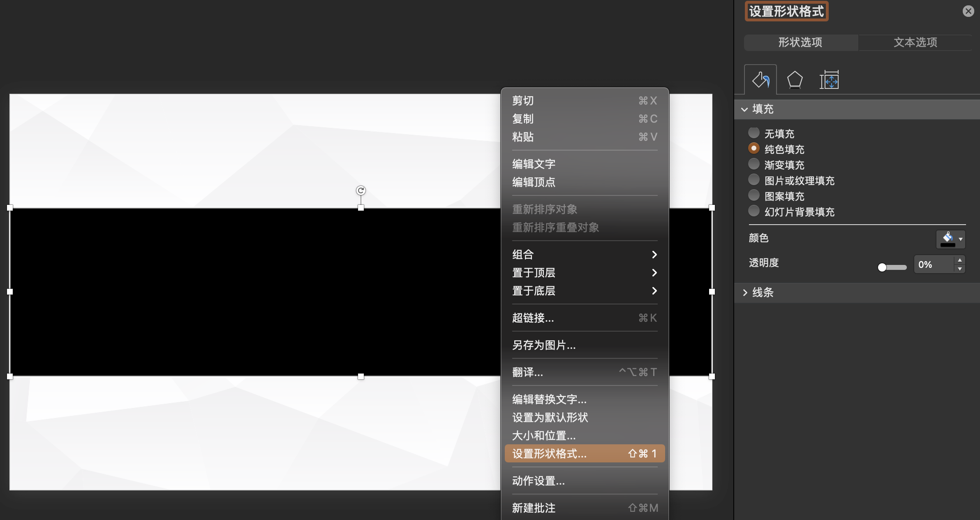Viewport: 980px width, 520px height.
Task: Expand the 线条 section
Action: (744, 292)
